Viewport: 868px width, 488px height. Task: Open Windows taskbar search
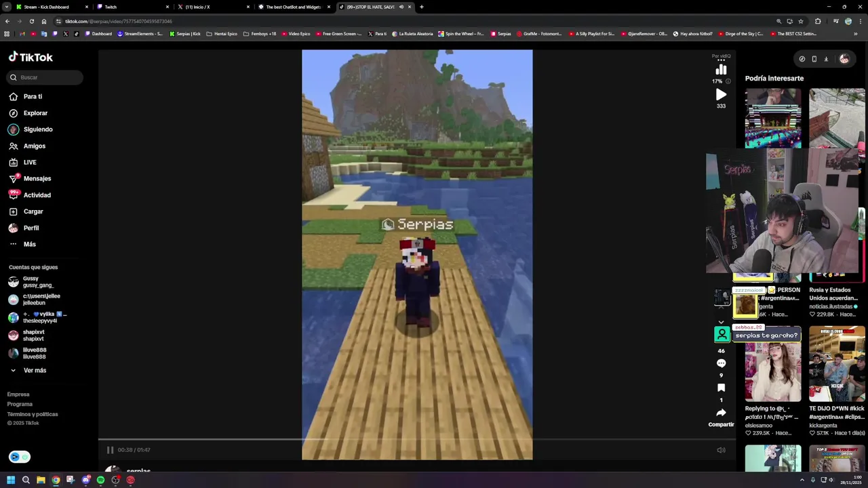tap(26, 480)
